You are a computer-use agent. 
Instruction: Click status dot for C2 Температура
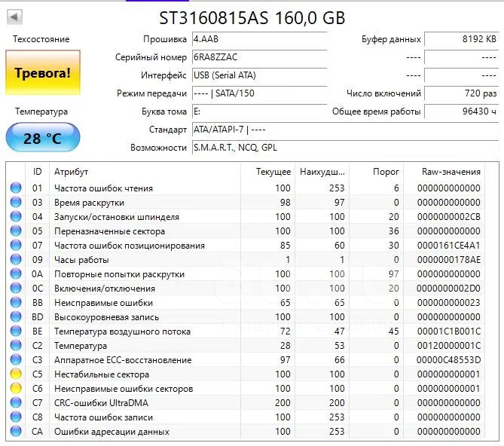click(x=16, y=346)
